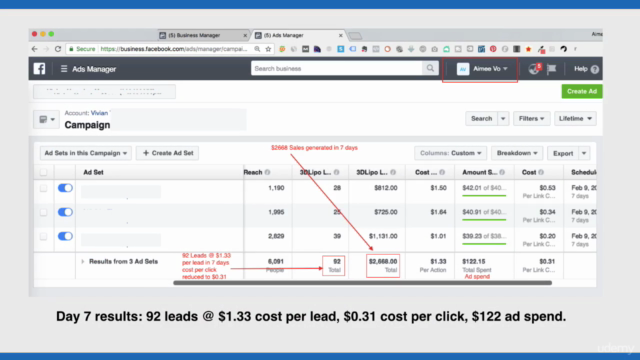The width and height of the screenshot is (640, 360).
Task: Click the Reach column info icon
Action: [x=267, y=172]
